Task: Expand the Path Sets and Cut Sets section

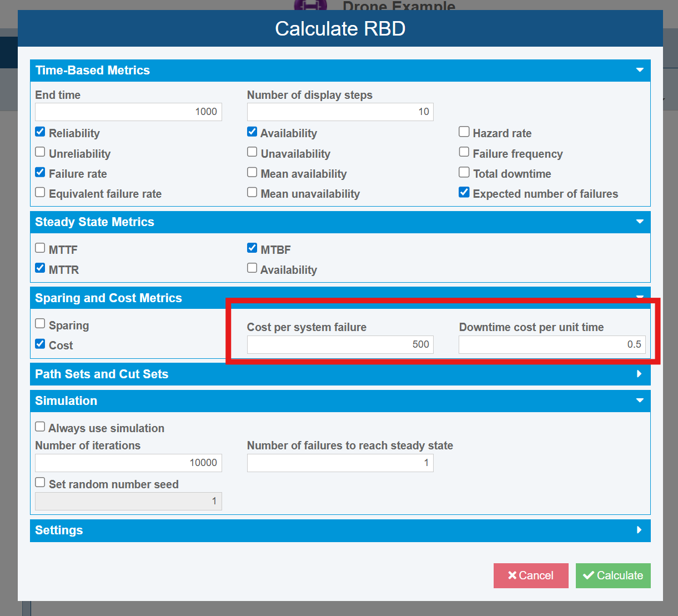Action: click(x=639, y=374)
